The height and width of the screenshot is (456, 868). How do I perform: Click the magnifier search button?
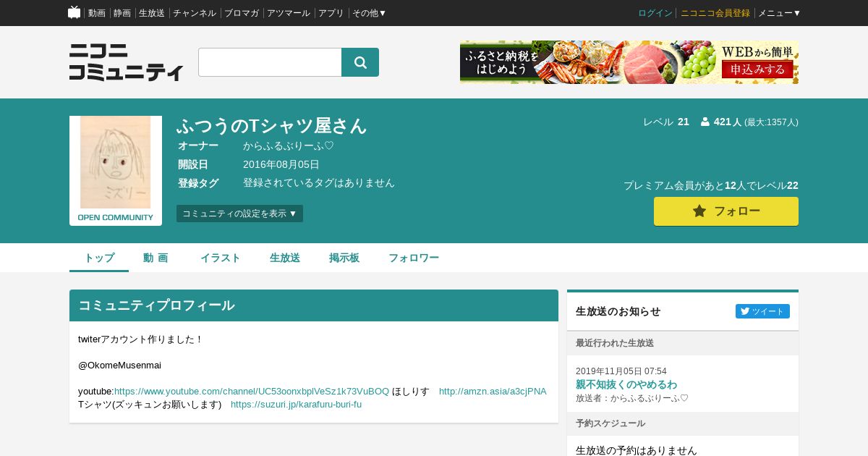pos(360,62)
